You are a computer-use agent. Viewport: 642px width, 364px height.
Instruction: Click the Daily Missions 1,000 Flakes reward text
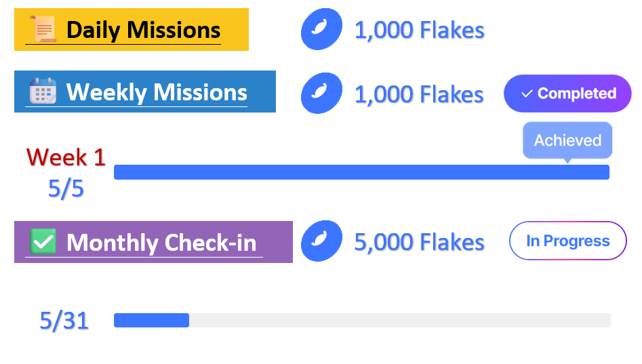419,31
